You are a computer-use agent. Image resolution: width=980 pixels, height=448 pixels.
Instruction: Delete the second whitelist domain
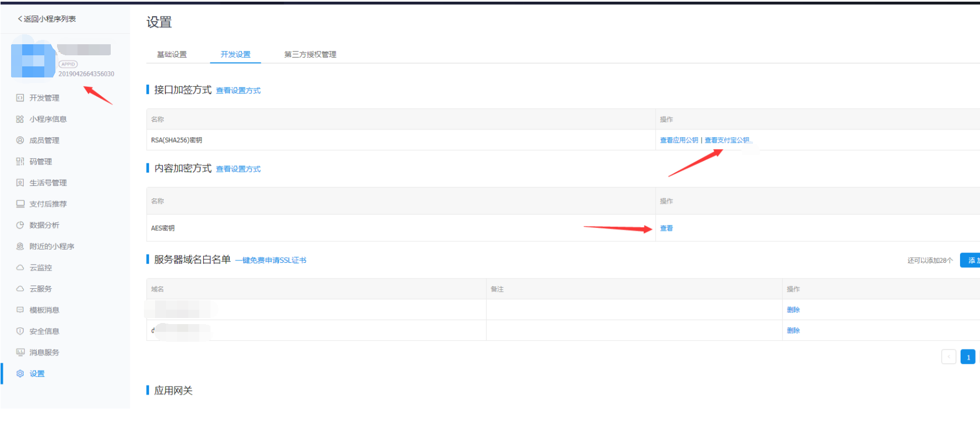(793, 330)
